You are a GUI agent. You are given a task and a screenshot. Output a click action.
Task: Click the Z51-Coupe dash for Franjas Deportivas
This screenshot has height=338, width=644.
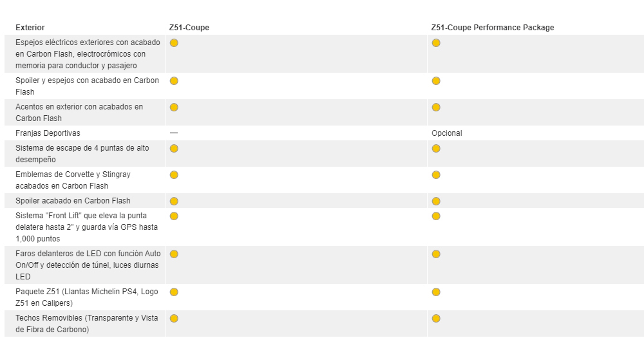(x=174, y=133)
